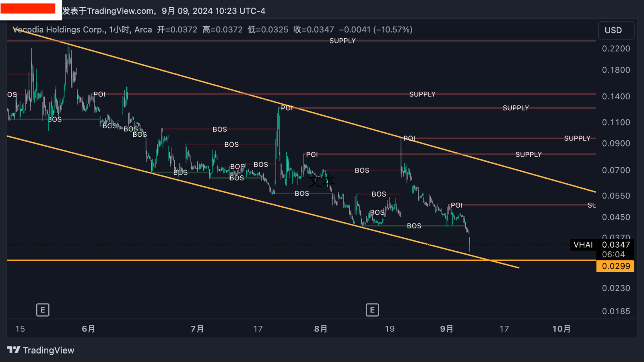Click the SUPPLY label just below 0.0900
644x362 pixels.
click(528, 154)
